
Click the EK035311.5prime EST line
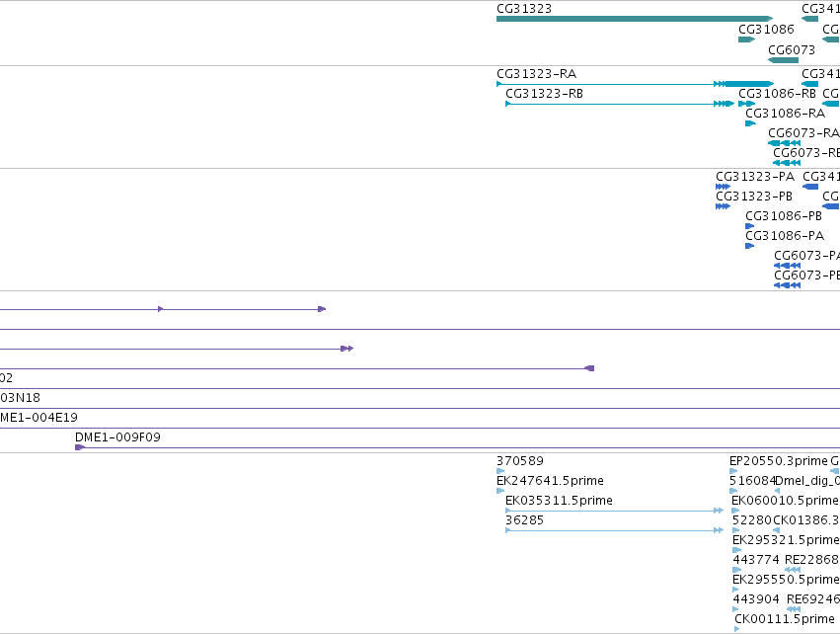tap(615, 511)
